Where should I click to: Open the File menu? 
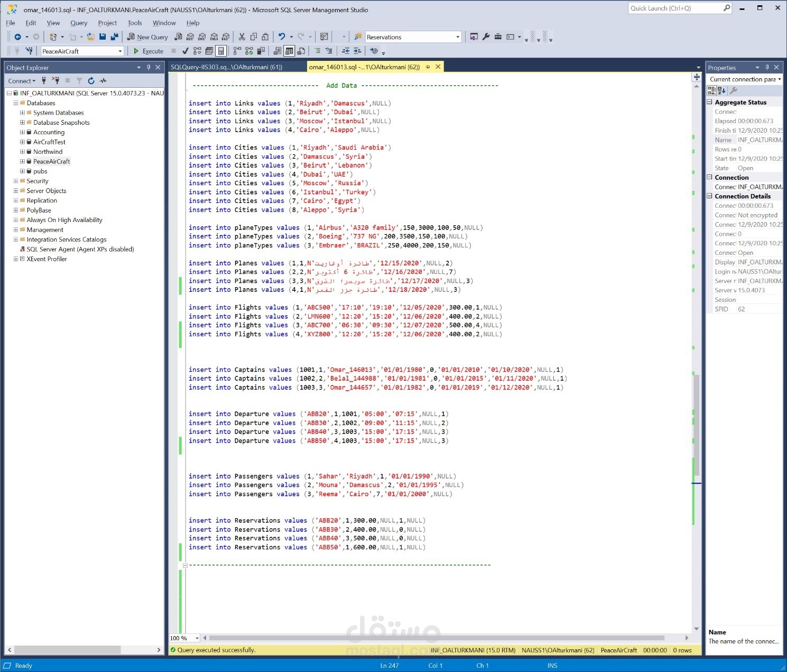11,23
